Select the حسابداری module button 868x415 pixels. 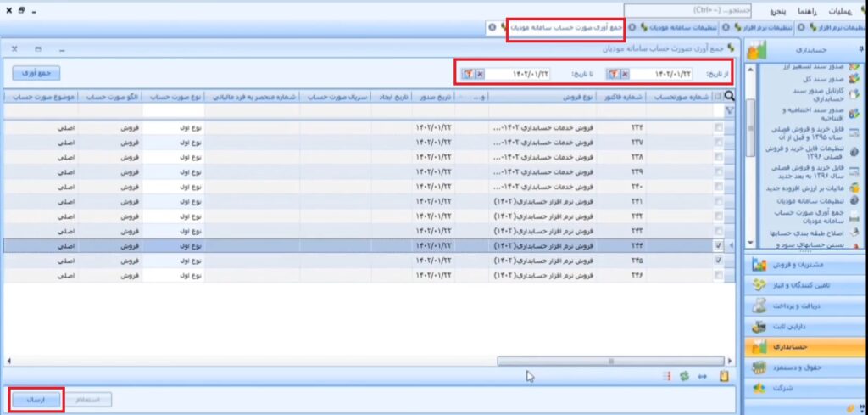(805, 347)
